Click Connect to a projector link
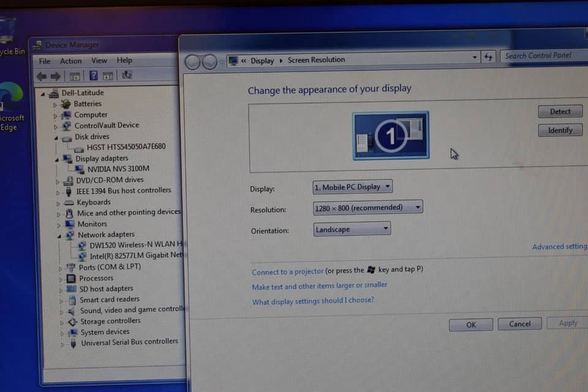The image size is (588, 392). coord(287,271)
